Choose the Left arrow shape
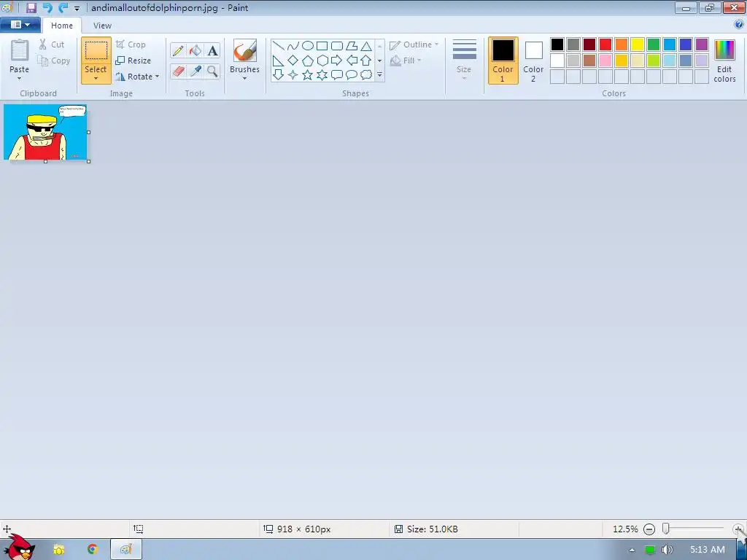The width and height of the screenshot is (747, 560). click(x=352, y=61)
